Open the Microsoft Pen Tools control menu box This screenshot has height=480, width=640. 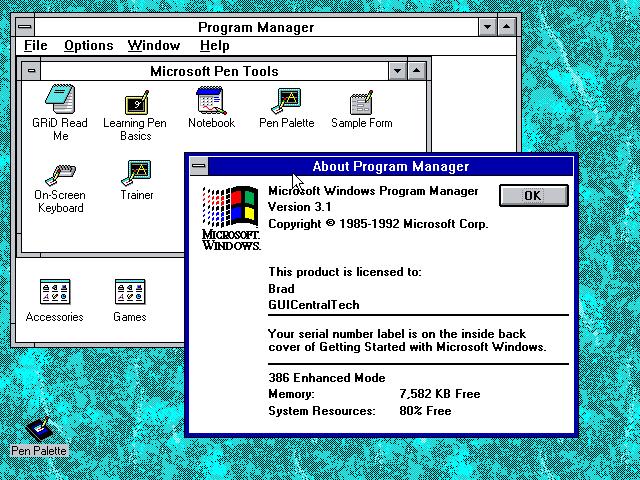pos(31,71)
